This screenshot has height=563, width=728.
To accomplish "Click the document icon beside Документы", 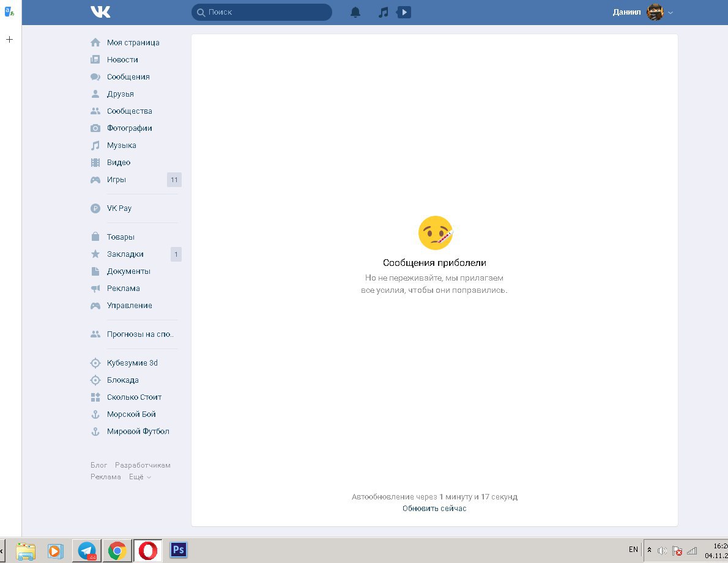I will pos(95,271).
